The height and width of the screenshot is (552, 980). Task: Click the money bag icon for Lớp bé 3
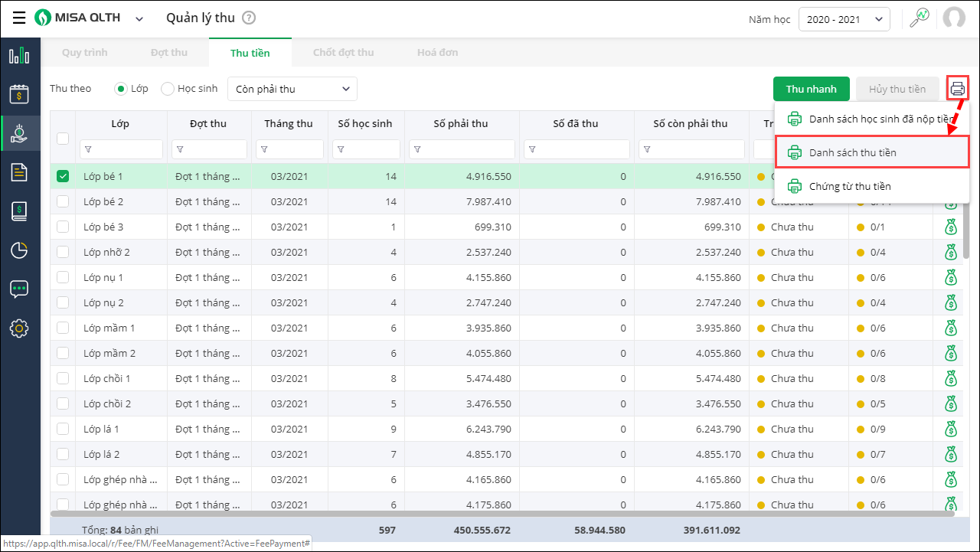[950, 227]
